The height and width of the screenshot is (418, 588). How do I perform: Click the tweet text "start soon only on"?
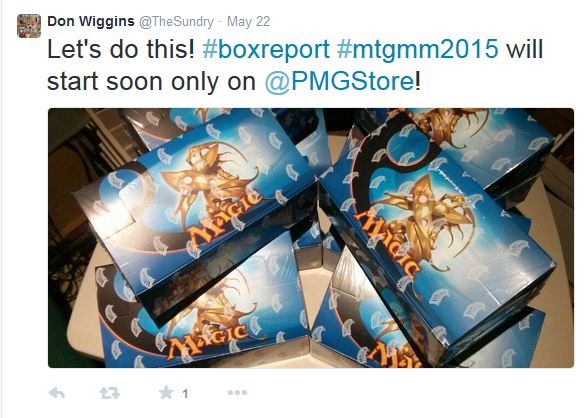tap(151, 81)
